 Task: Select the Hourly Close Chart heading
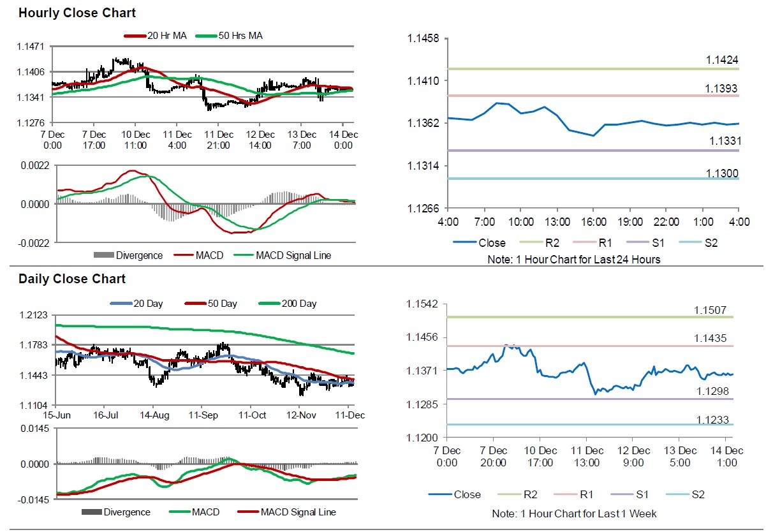[x=77, y=13]
